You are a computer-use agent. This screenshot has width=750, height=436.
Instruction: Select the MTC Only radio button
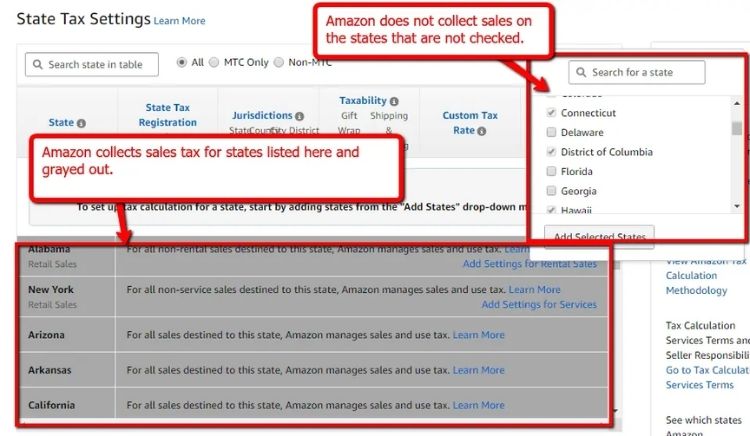point(216,62)
